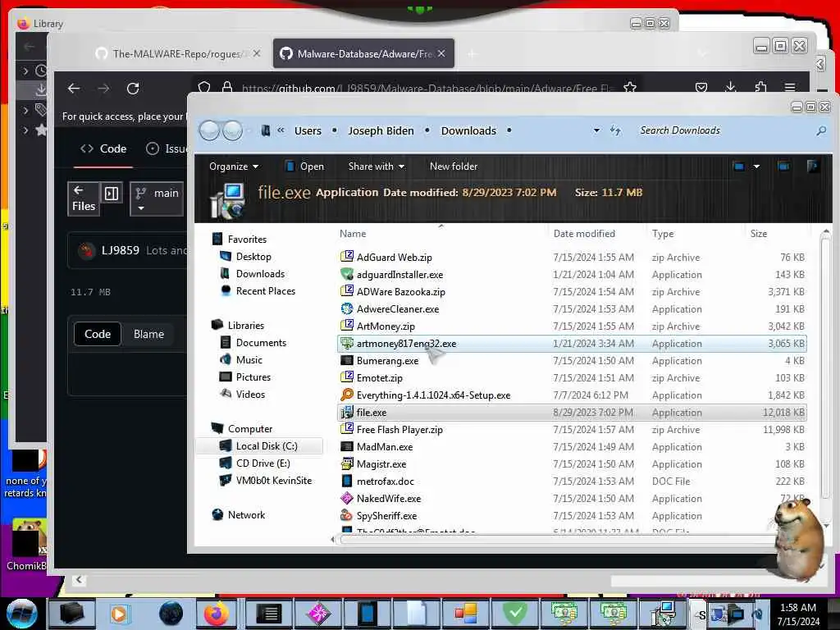Image resolution: width=840 pixels, height=630 pixels.
Task: Open Organize dropdown menu
Action: (234, 166)
